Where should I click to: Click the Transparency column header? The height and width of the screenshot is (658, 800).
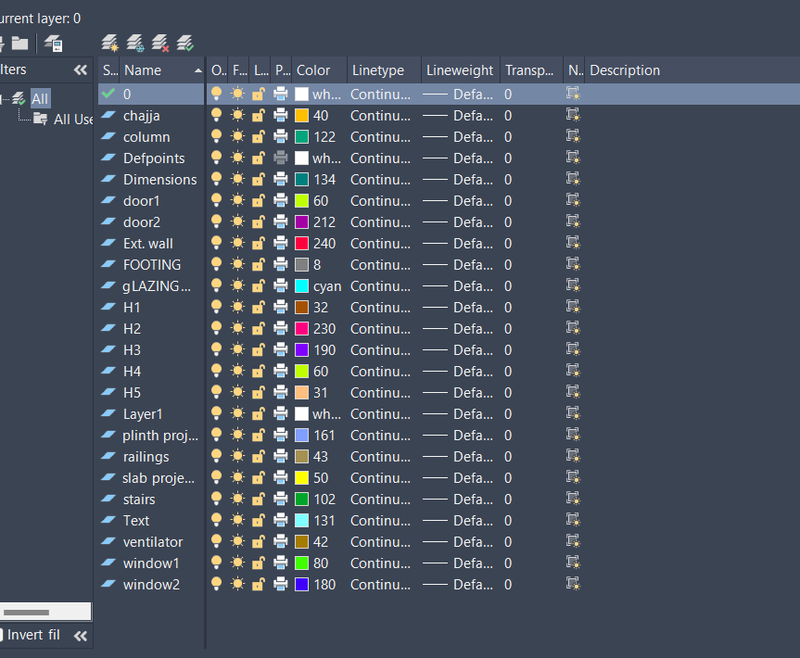[531, 70]
